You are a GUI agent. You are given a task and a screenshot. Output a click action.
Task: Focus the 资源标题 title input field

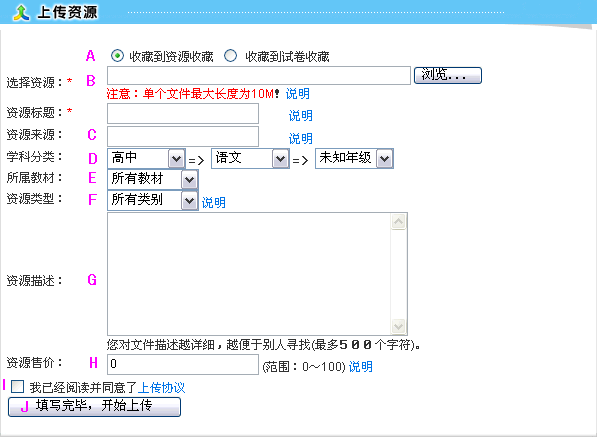[183, 113]
